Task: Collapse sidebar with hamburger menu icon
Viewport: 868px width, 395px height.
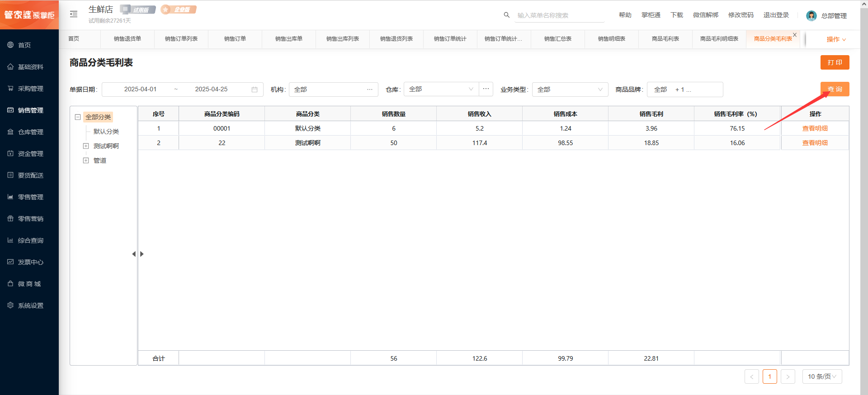Action: tap(74, 14)
